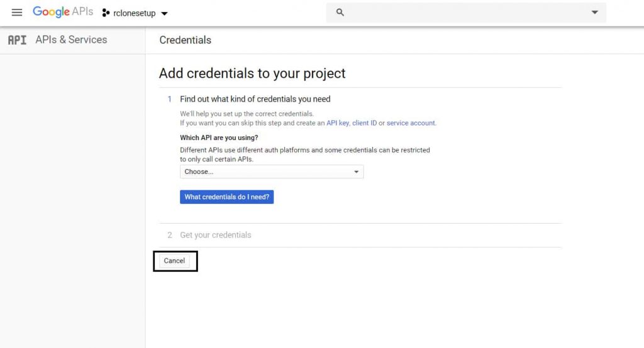Click the API icon in sidebar
Screen dimensions: 644x348
point(17,40)
